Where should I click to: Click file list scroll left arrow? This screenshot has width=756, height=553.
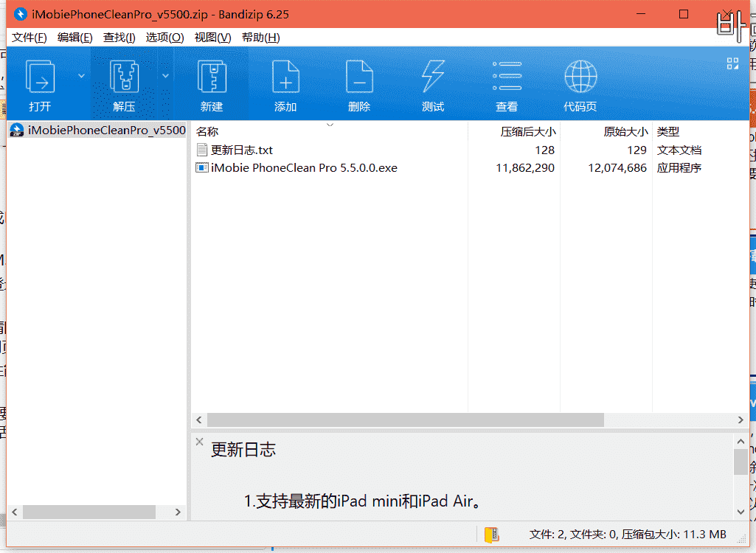point(198,420)
